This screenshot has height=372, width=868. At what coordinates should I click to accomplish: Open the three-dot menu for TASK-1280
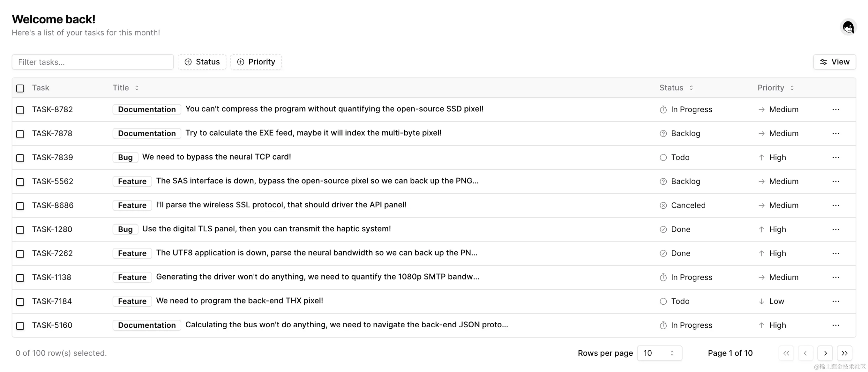835,229
